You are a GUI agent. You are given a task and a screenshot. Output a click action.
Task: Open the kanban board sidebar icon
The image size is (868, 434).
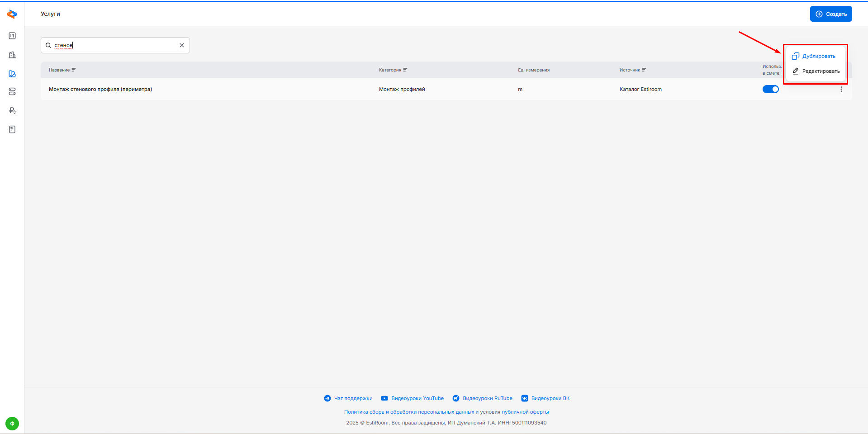[12, 36]
